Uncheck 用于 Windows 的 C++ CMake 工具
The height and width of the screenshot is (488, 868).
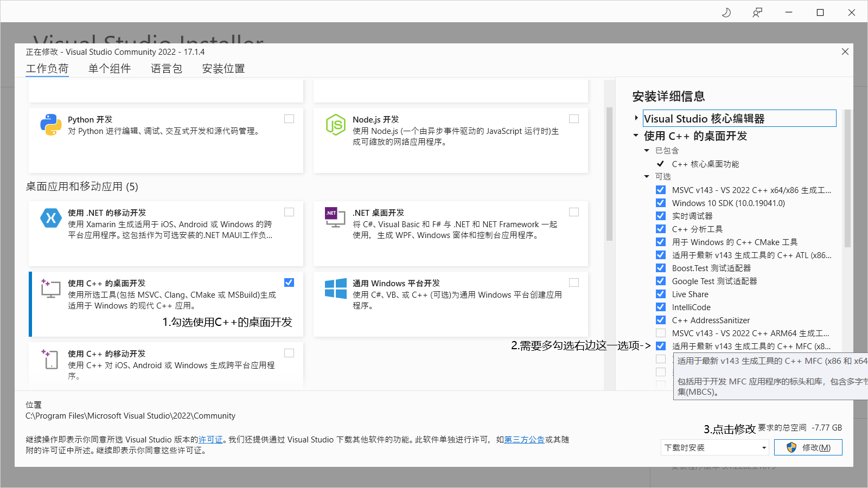click(661, 242)
